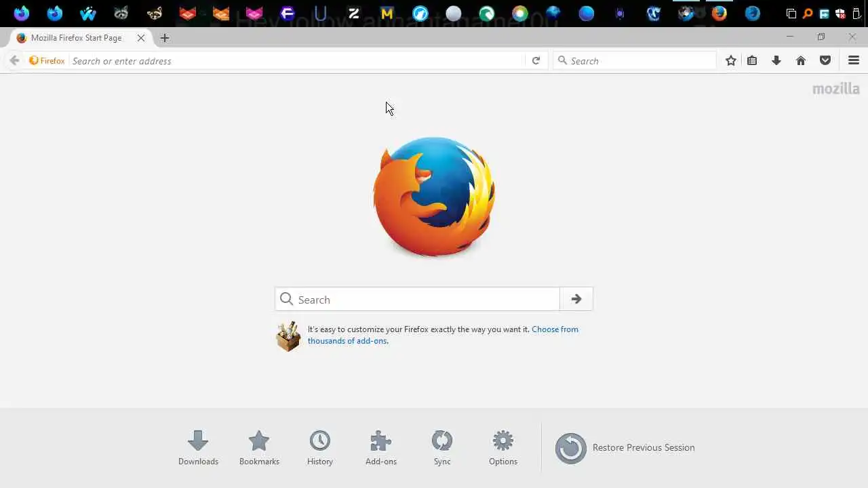Launch blue Firefox Developer icon in taskbar
The width and height of the screenshot is (868, 488).
(x=55, y=13)
